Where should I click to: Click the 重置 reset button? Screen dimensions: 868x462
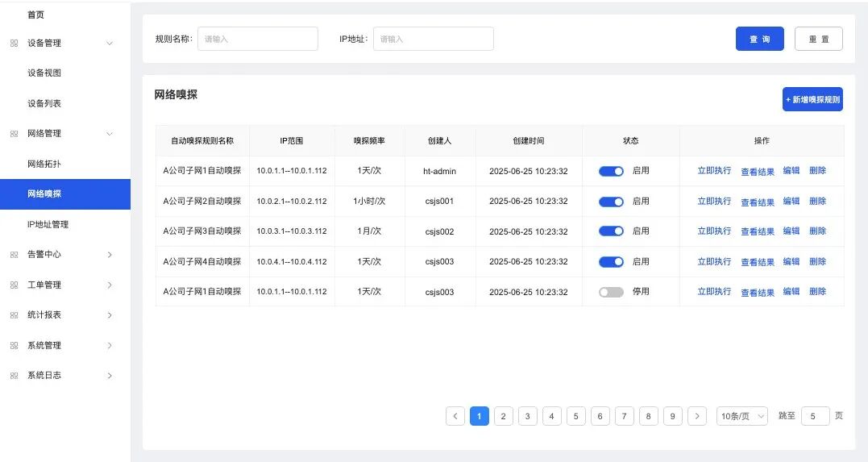coord(819,39)
